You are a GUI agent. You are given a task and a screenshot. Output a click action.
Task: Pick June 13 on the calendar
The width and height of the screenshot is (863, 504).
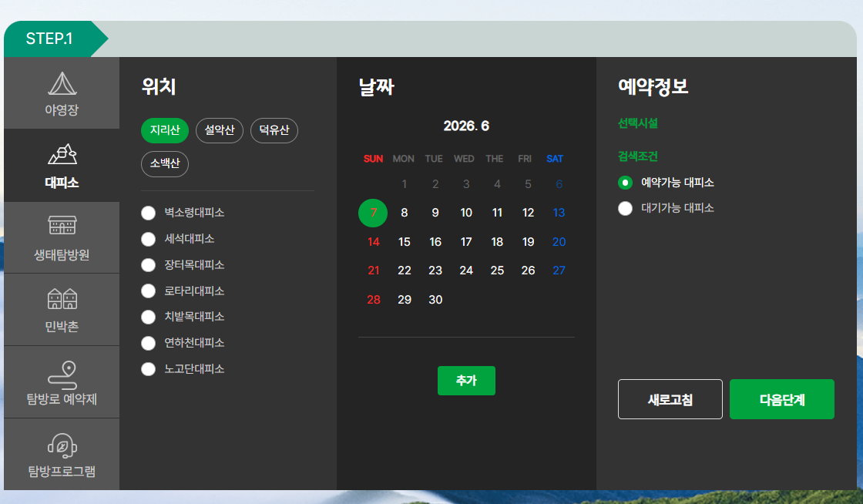(559, 213)
